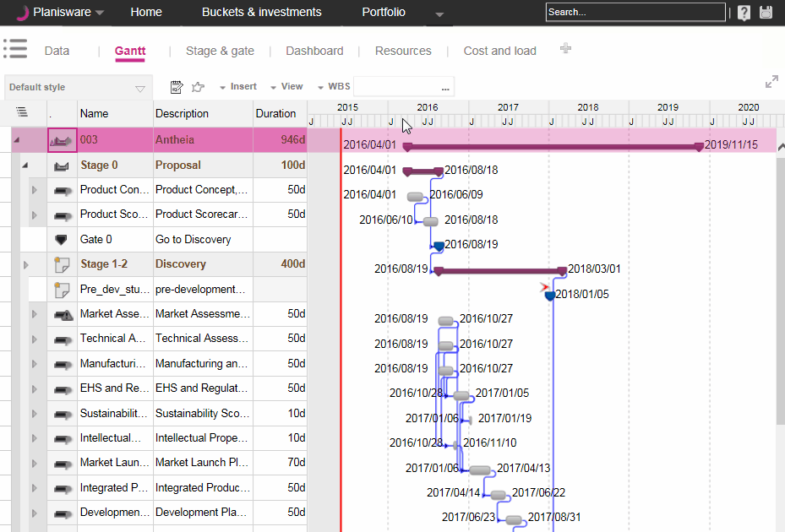Click the Search input field
The width and height of the screenshot is (785, 532).
635,12
